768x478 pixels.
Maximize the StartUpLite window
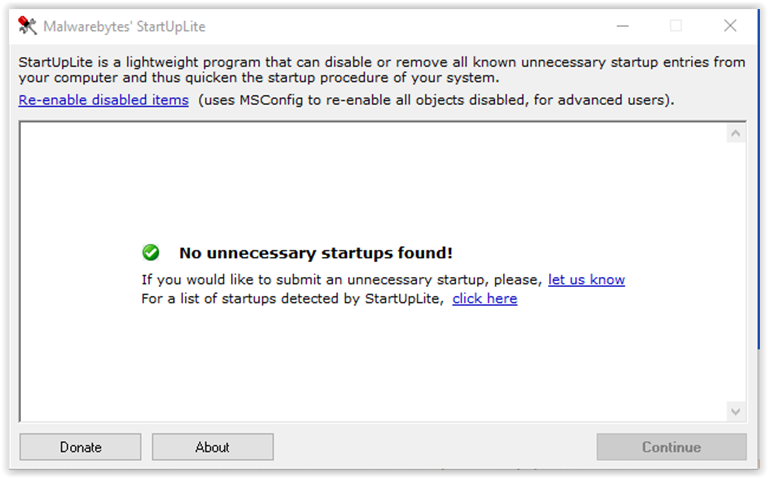click(676, 26)
